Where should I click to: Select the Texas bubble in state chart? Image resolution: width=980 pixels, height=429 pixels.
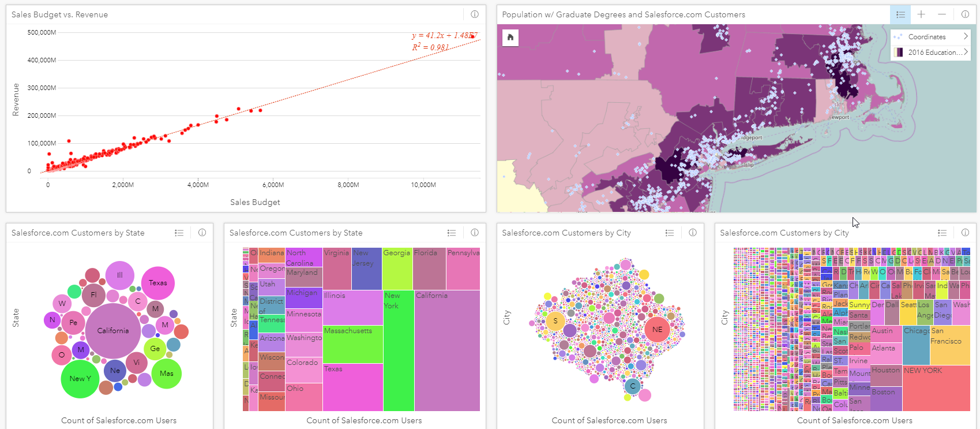coord(158,283)
